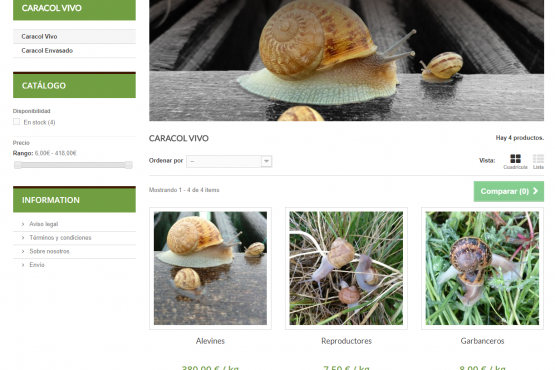Viewport: 555px width, 370px height.
Task: Open the Reproductores product image
Action: (x=346, y=268)
